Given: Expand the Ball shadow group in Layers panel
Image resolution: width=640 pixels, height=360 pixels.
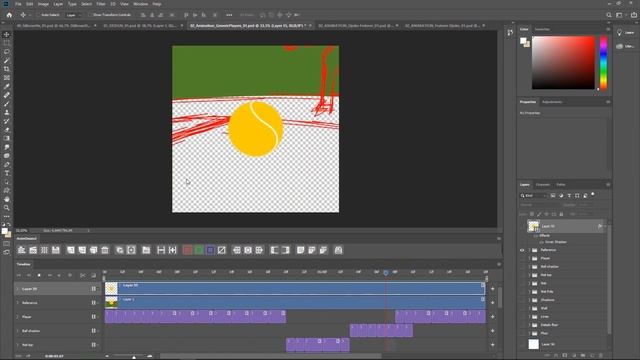Looking at the screenshot, I should 530,267.
